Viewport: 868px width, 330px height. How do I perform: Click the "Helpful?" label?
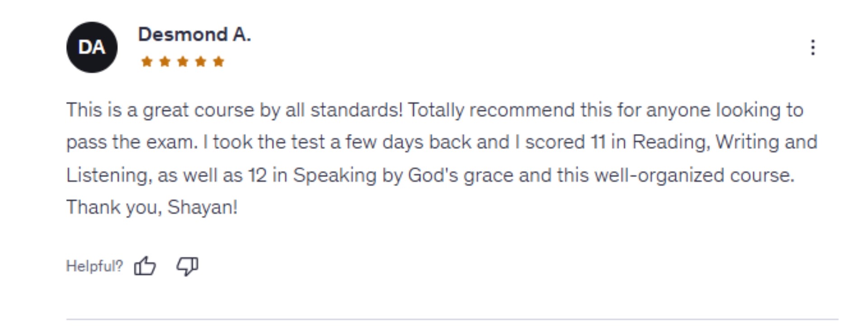click(x=94, y=266)
